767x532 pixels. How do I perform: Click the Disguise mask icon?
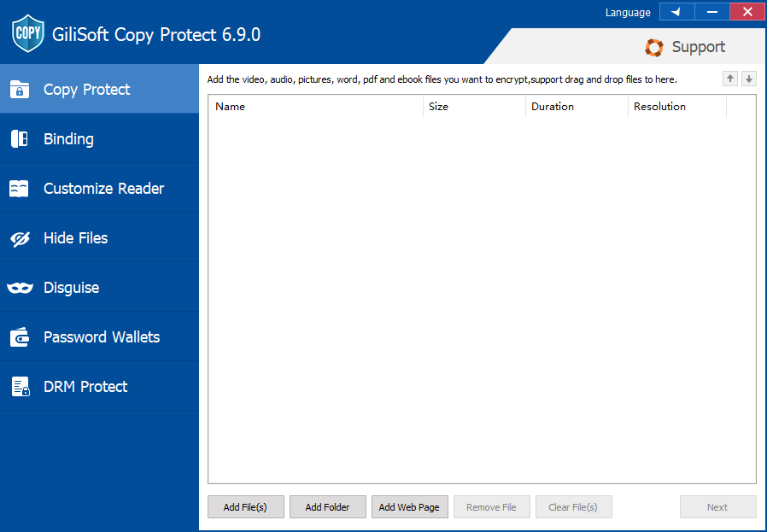(x=20, y=288)
